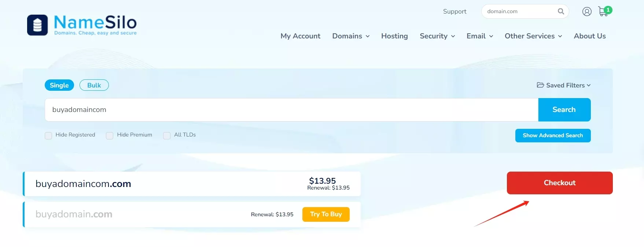Click the magnifier icon in top search box
This screenshot has width=644, height=247.
tap(560, 11)
